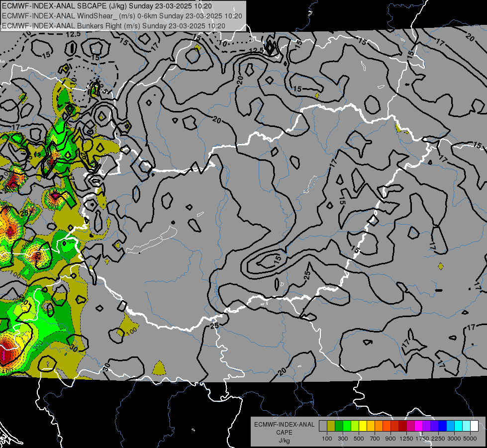Click the gray swatch in the CAPE legend
Image resolution: width=487 pixels, height=448 pixels.
coord(323,426)
